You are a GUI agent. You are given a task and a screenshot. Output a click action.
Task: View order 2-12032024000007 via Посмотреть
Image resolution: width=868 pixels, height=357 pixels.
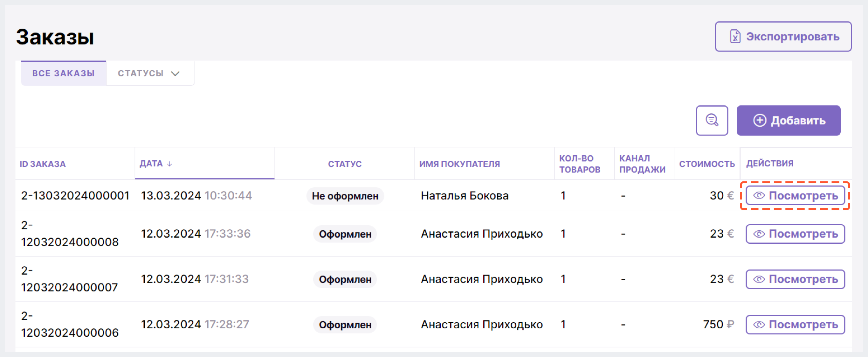pyautogui.click(x=795, y=279)
